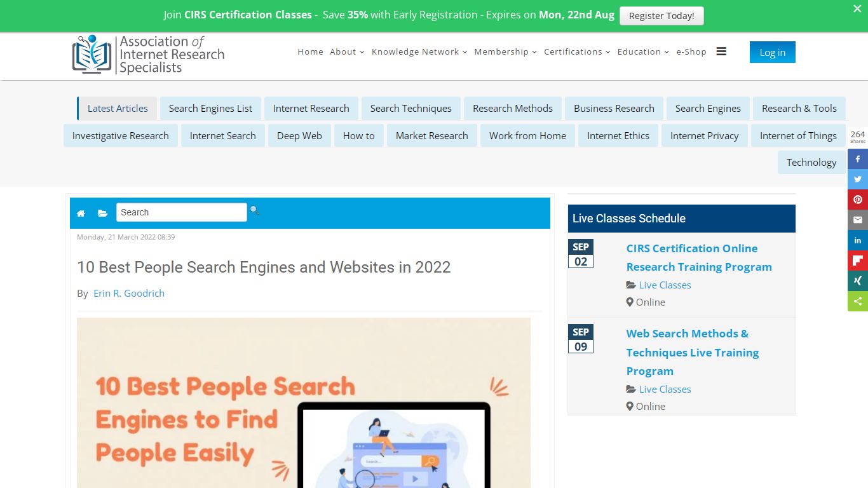Select the Internet Research category
This screenshot has height=488, width=868.
click(311, 109)
